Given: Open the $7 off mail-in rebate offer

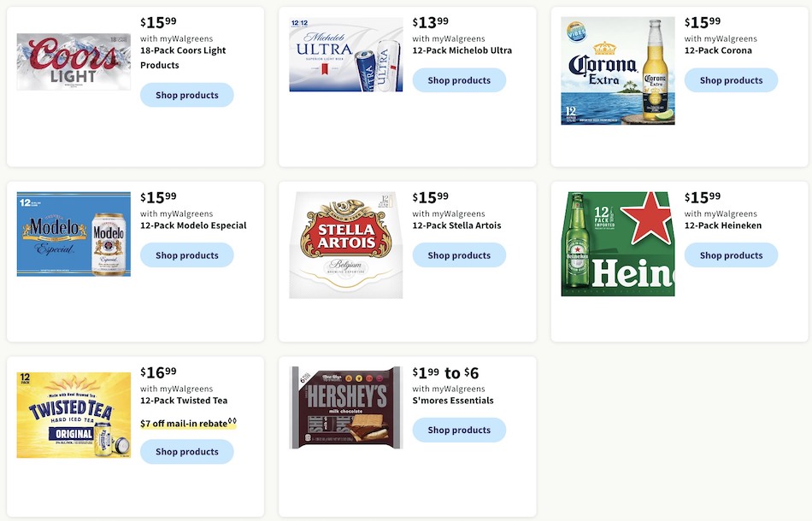Looking at the screenshot, I should [x=188, y=422].
